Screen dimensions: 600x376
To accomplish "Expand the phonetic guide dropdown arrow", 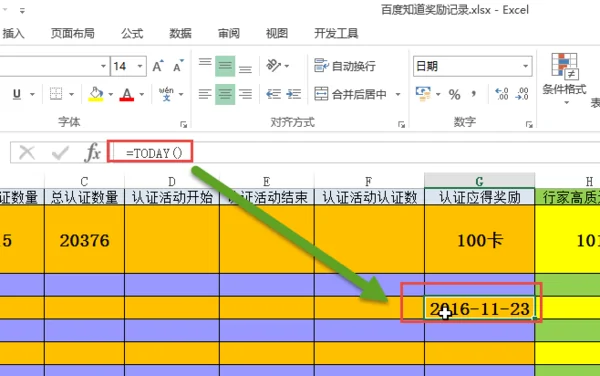I will pos(181,94).
